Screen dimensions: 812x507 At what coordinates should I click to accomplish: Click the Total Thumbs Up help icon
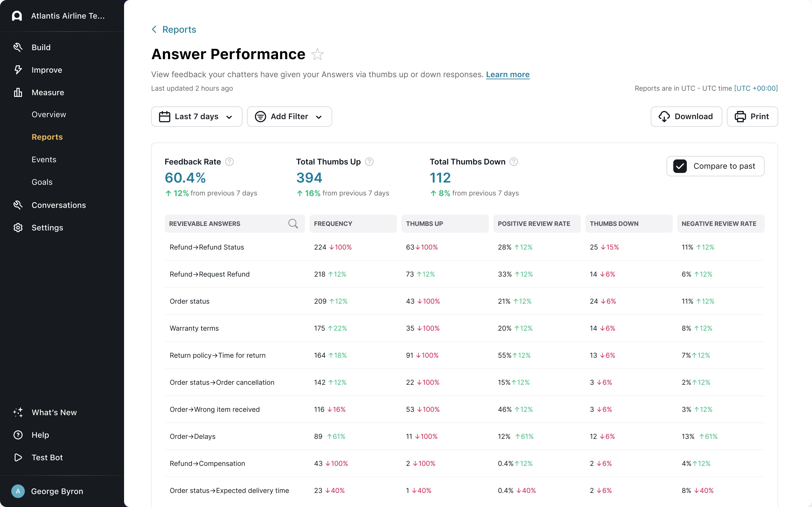tap(369, 162)
